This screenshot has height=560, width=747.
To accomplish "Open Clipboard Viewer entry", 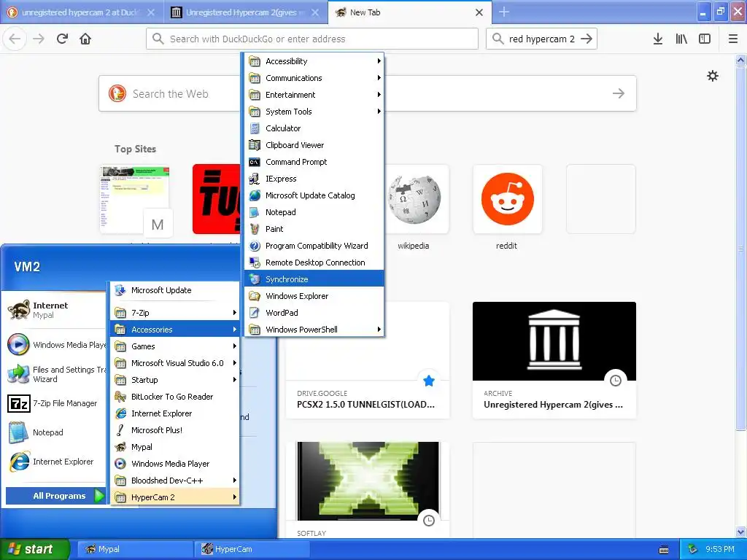I will pos(314,145).
